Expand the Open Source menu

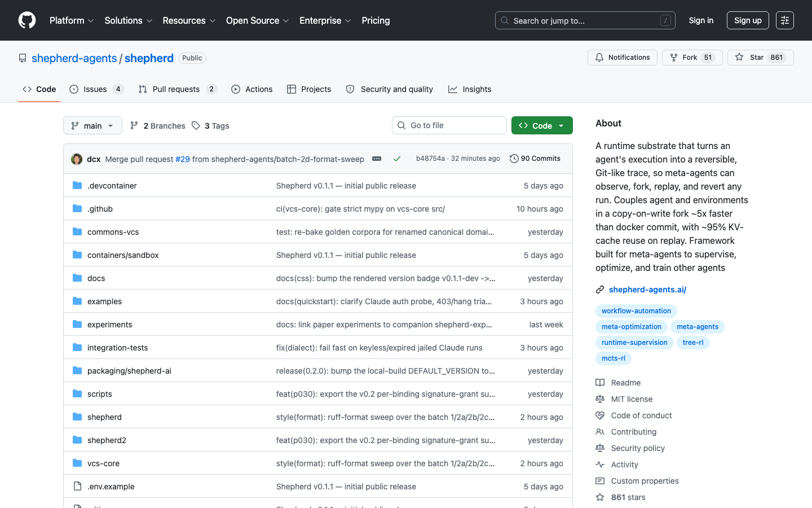[258, 20]
